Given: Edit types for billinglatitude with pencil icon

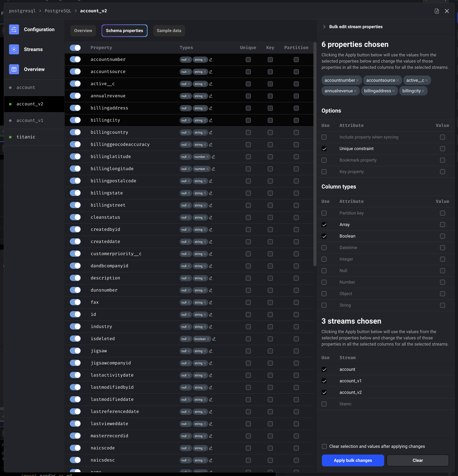Looking at the screenshot, I should [213, 157].
